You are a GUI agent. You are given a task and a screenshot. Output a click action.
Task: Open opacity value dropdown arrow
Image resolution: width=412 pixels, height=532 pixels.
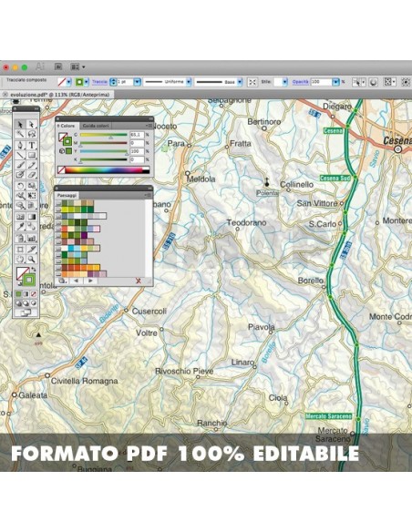point(335,82)
